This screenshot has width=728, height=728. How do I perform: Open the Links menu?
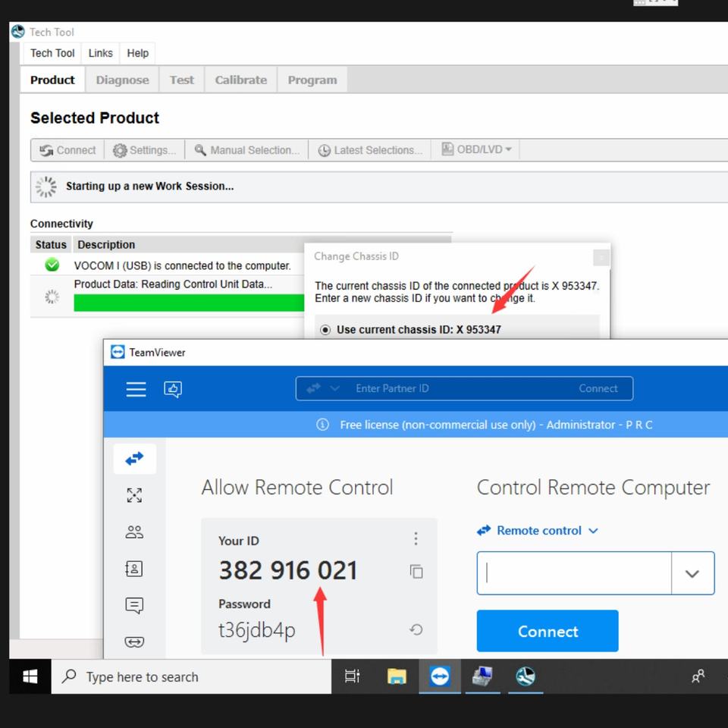[x=100, y=53]
